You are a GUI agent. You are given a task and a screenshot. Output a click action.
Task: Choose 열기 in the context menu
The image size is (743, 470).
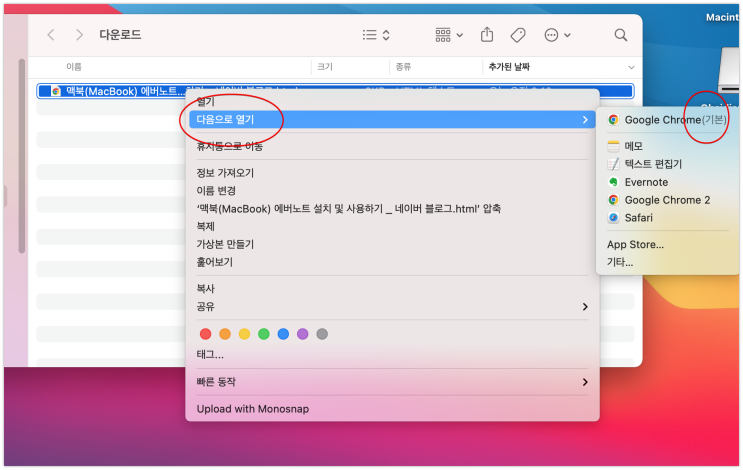(206, 101)
